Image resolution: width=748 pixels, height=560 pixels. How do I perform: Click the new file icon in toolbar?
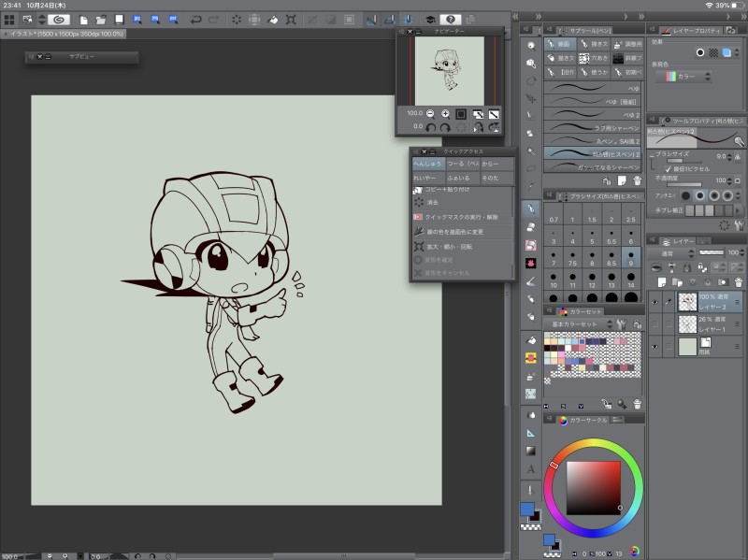pyautogui.click(x=82, y=19)
